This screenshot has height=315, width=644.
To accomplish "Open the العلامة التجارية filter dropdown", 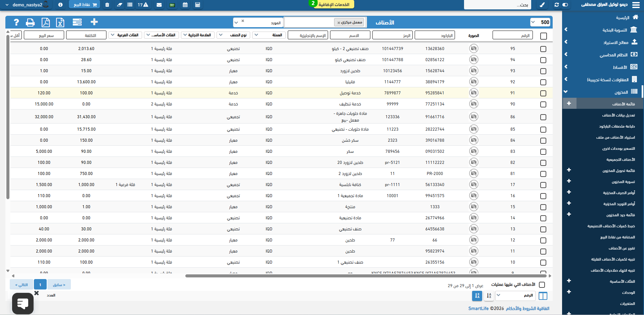I will coord(197,35).
